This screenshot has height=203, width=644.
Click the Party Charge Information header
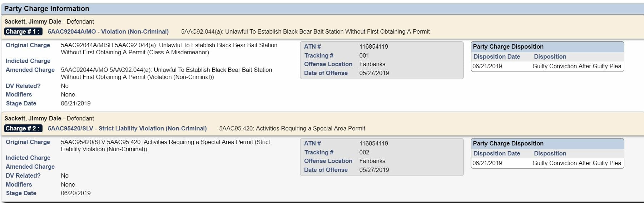[x=46, y=9]
